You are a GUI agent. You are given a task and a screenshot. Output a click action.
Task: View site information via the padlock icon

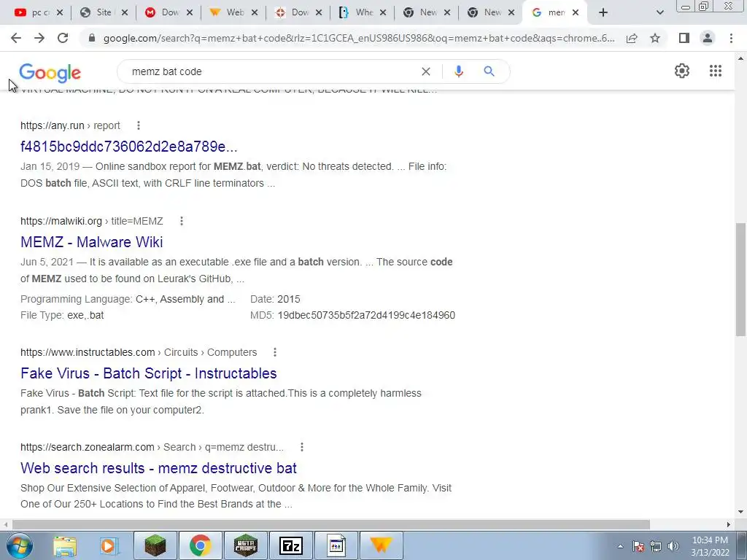92,38
